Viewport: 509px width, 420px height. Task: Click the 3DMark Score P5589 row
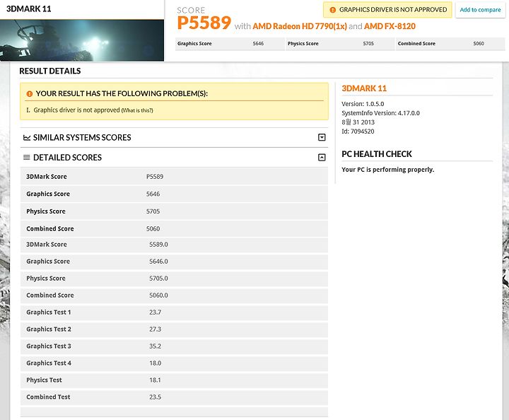click(174, 177)
